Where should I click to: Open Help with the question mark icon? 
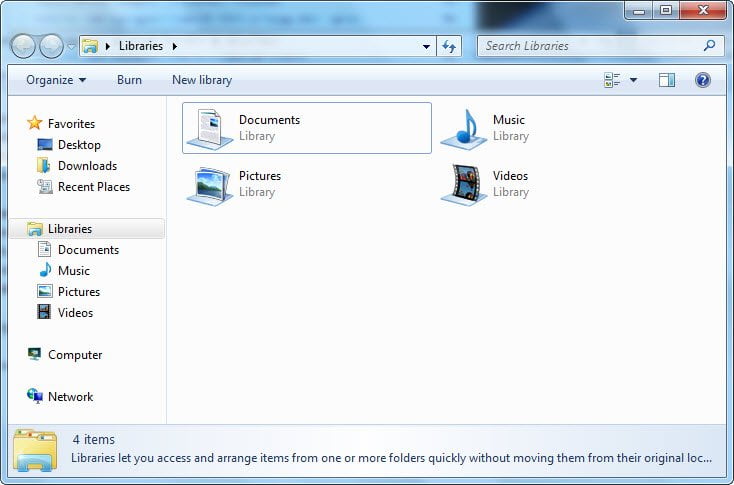pos(703,80)
